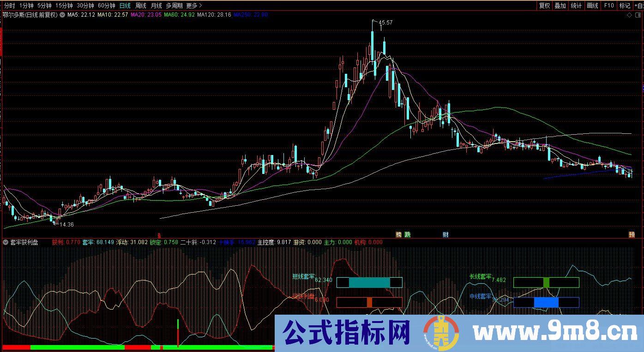The width and height of the screenshot is (644, 352).
Task: Click the 叠加 overlay button
Action: [560, 6]
